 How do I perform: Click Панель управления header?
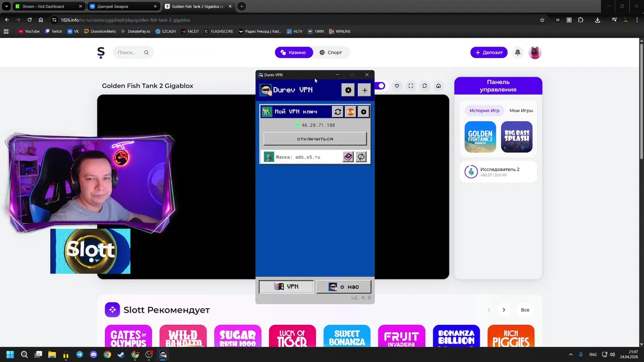(498, 85)
